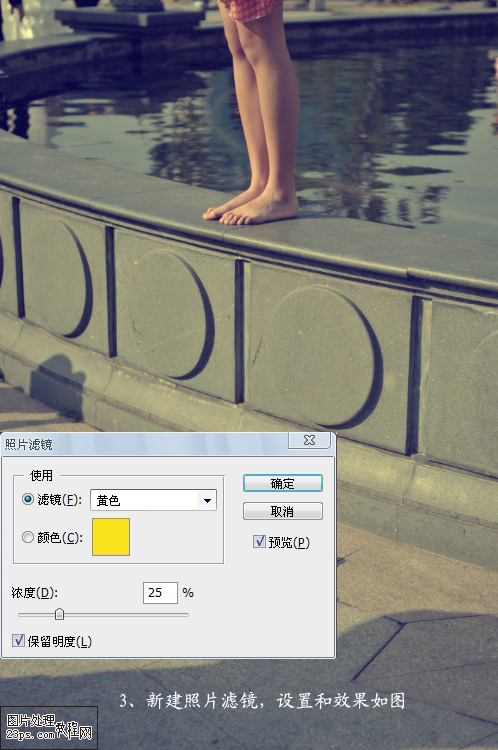The height and width of the screenshot is (750, 498).
Task: Close the 照片滤镜 dialog
Action: pyautogui.click(x=309, y=440)
